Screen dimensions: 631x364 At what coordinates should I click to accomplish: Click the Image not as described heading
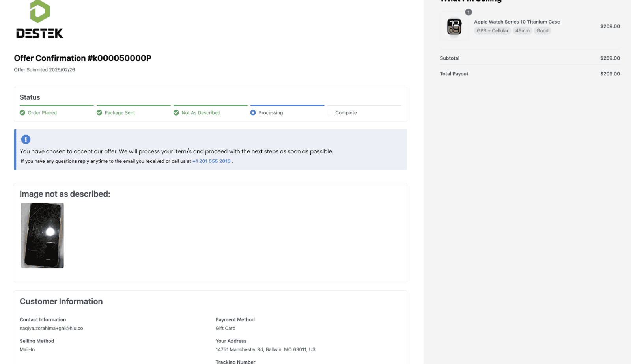65,194
